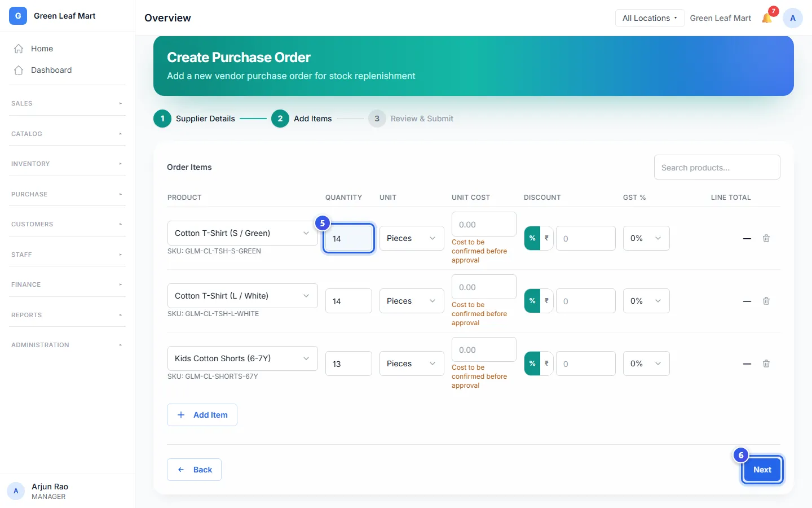Open unit dropdown for Kids Cotton Shorts
This screenshot has height=508, width=812.
pyautogui.click(x=412, y=364)
